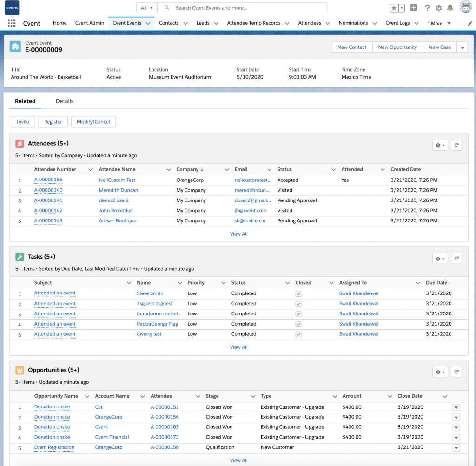This screenshot has height=466, width=476.
Task: Toggle Closed checkbox for PeppaGeorge Pigg
Action: point(298,324)
